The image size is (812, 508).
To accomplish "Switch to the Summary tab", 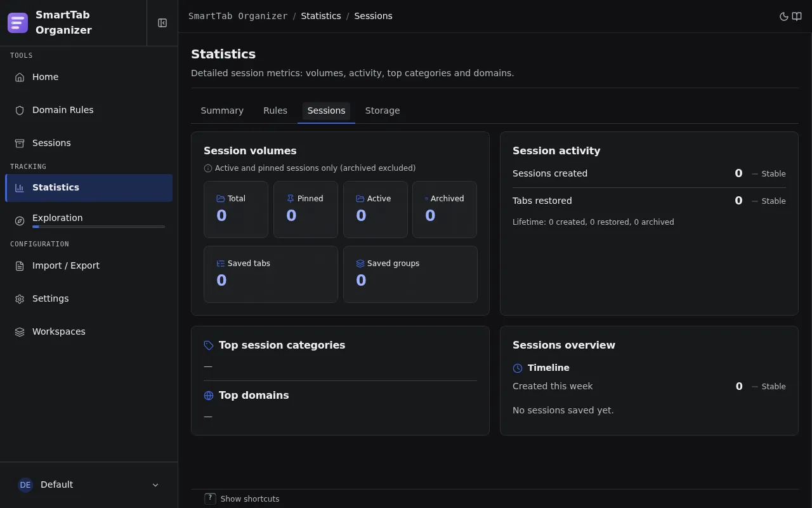I will tap(222, 110).
